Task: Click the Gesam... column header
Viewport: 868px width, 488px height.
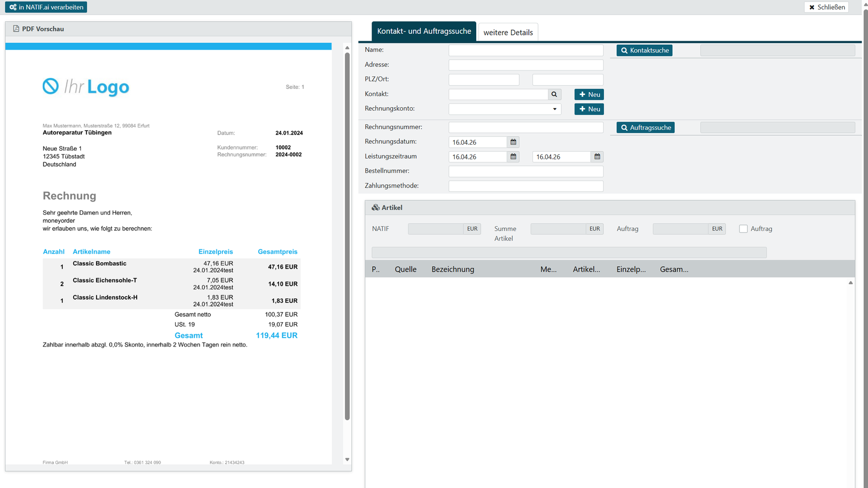Action: [x=674, y=269]
